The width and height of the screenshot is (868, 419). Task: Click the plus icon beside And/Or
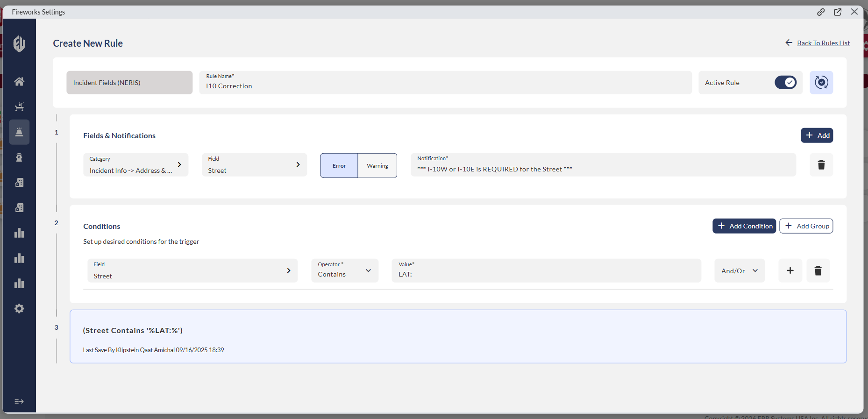tap(790, 271)
